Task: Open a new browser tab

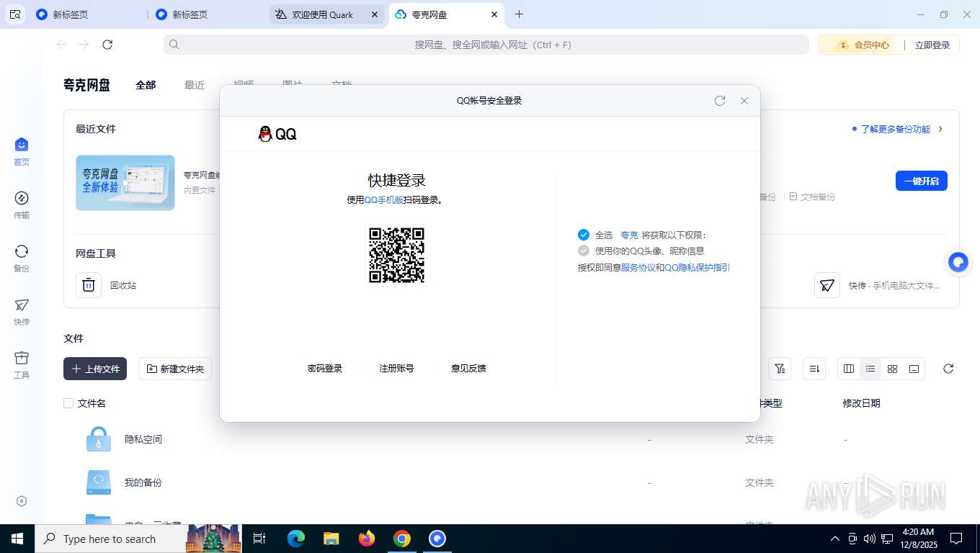Action: (x=520, y=14)
